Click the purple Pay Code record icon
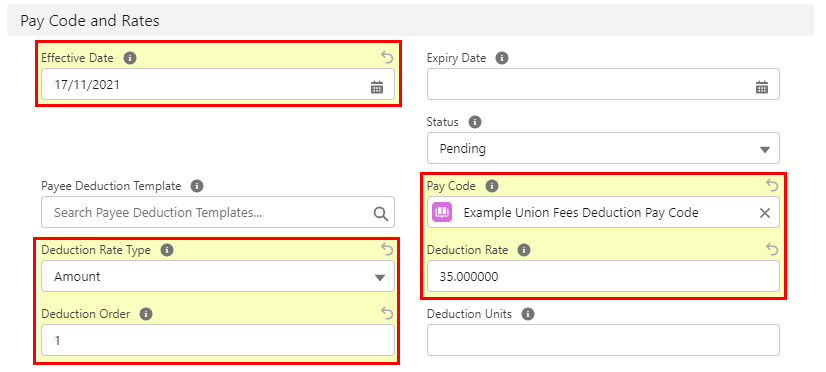826x372 pixels. point(442,212)
